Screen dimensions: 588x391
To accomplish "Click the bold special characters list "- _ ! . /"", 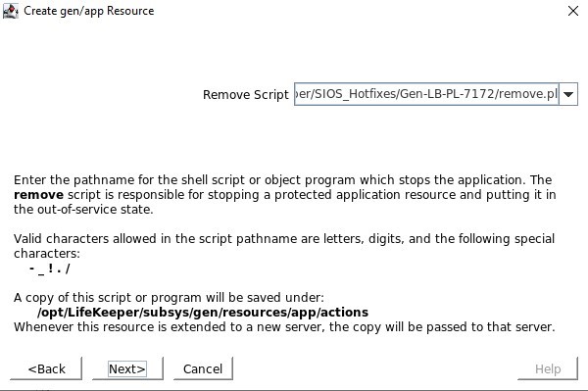I will 50,269.
